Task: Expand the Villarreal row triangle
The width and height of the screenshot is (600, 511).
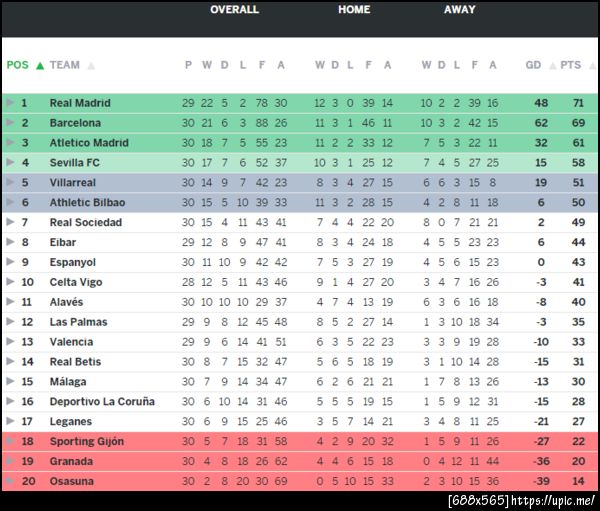Action: pyautogui.click(x=10, y=183)
